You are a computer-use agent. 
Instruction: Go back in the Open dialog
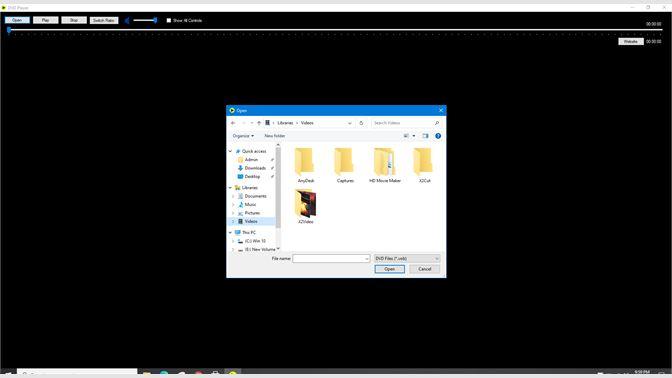233,123
